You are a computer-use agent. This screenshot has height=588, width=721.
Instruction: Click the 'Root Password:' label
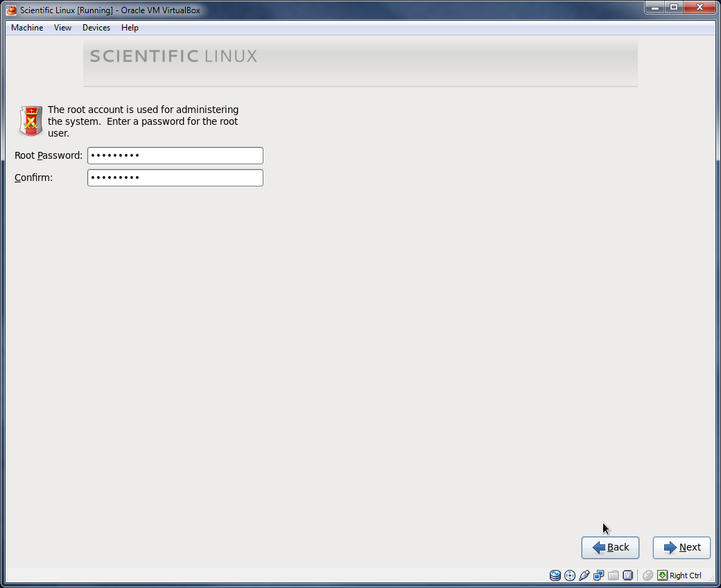click(x=49, y=155)
